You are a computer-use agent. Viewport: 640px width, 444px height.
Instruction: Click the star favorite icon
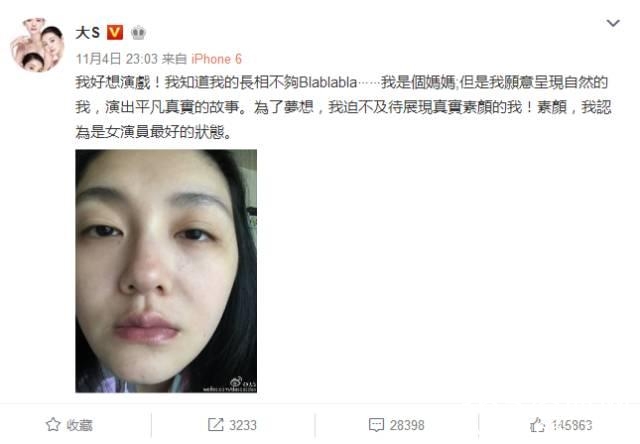click(x=53, y=425)
